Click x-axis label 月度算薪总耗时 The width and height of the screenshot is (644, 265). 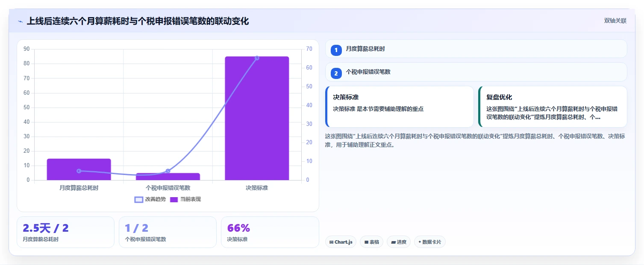[x=79, y=187]
